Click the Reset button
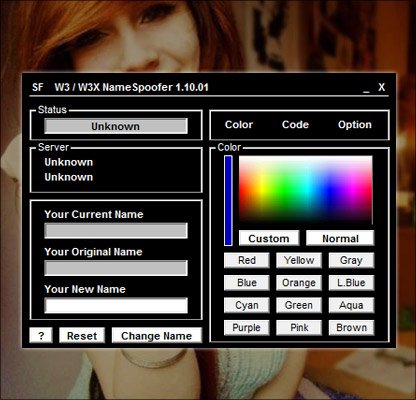Screen dimensions: 416x400 [x=82, y=335]
